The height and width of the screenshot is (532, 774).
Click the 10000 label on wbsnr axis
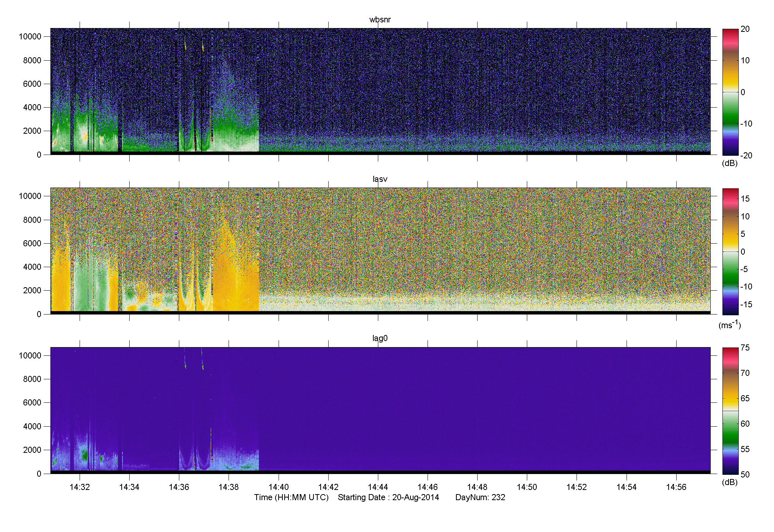click(x=30, y=37)
